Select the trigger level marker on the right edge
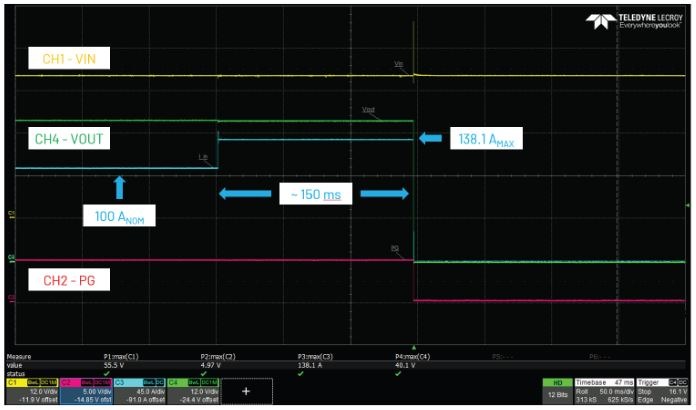The height and width of the screenshot is (410, 696). pyautogui.click(x=688, y=205)
